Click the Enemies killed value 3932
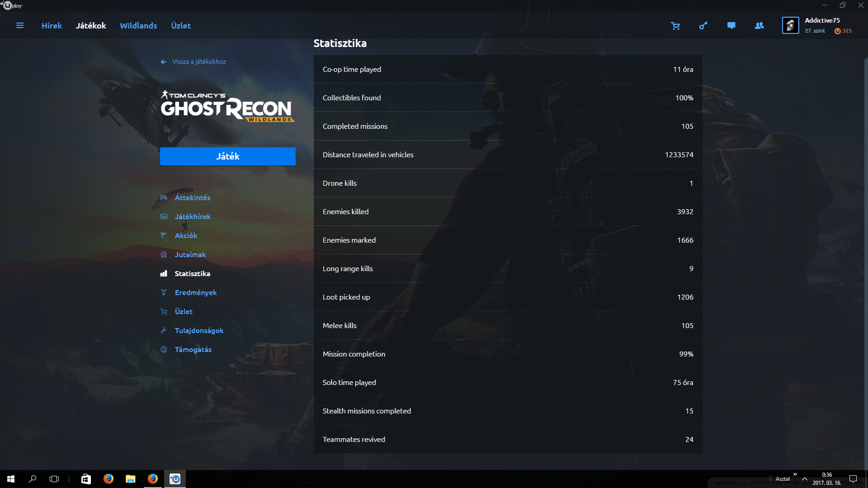Screen dimensions: 868x488 (x=685, y=211)
